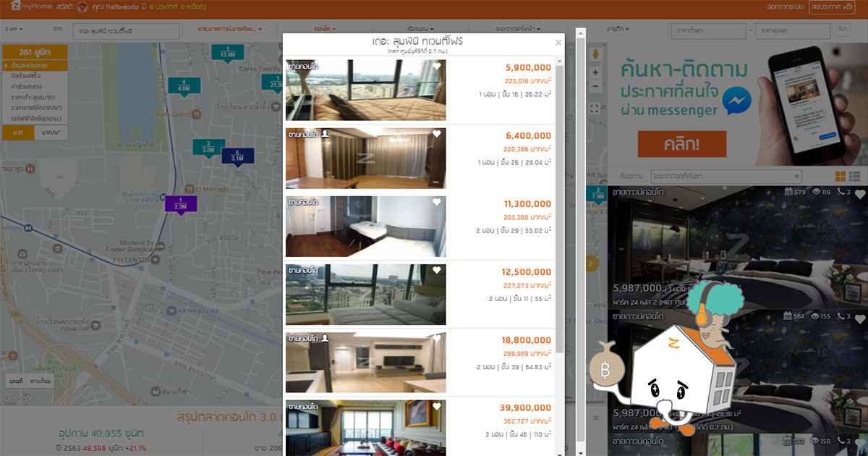Image resolution: width=868 pixels, height=456 pixels.
Task: Open the dark blue 3.1M map marker
Action: [x=237, y=156]
